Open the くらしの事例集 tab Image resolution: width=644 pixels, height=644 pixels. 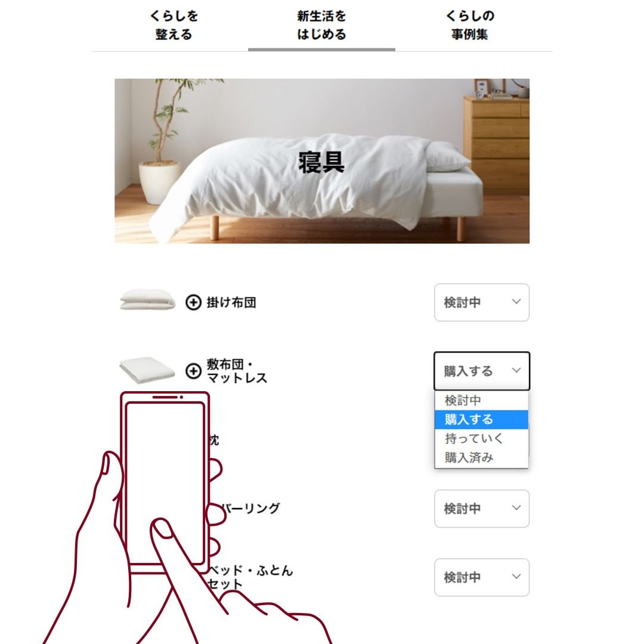470,25
